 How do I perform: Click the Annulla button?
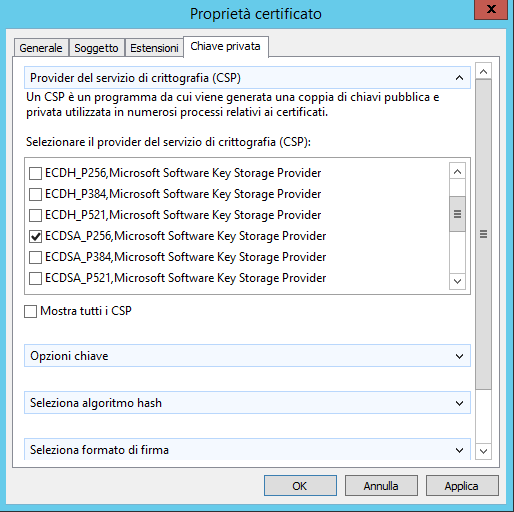pos(381,486)
